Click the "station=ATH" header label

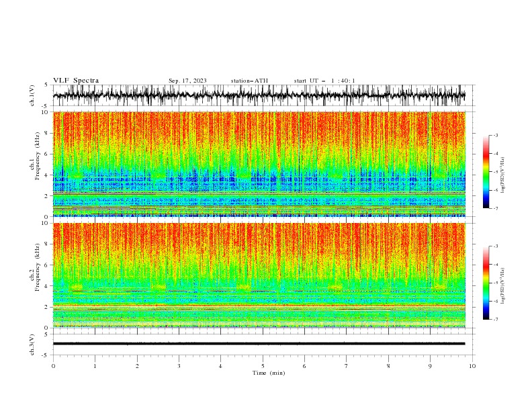[x=249, y=81]
